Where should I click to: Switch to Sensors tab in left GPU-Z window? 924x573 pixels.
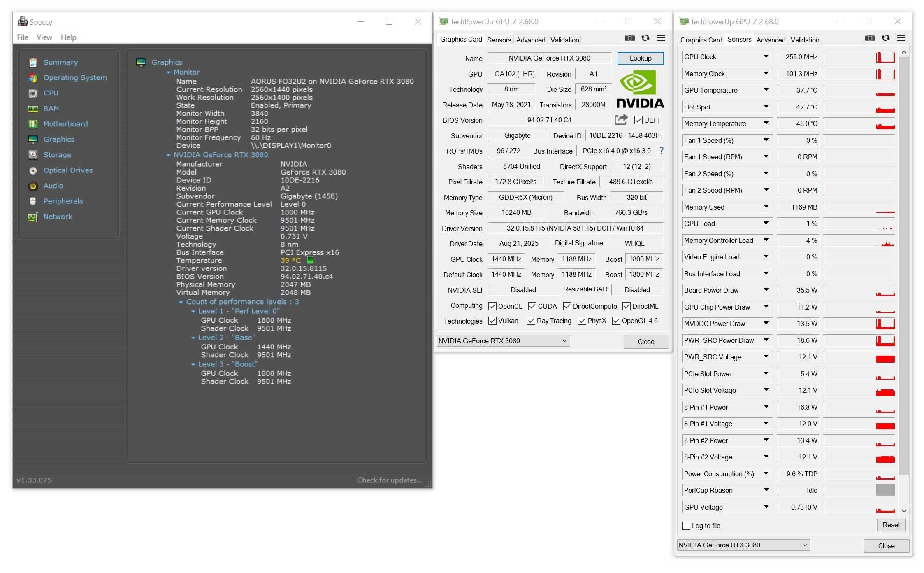coord(499,40)
